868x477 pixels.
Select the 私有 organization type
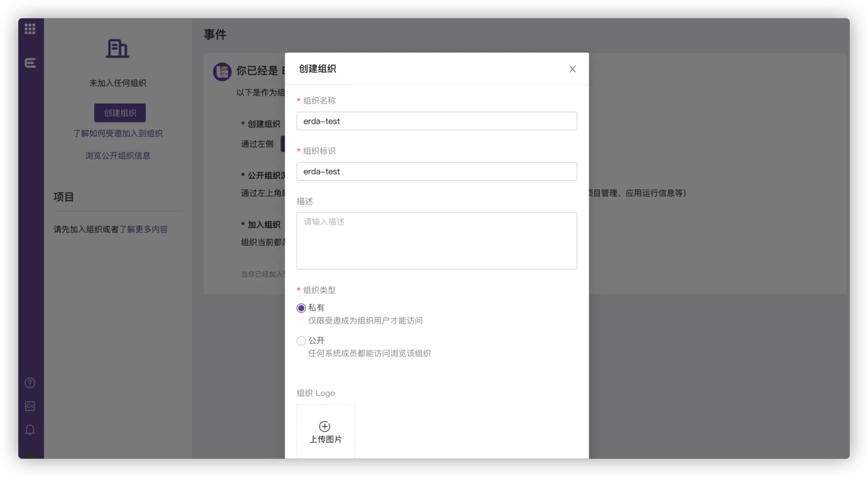(301, 308)
